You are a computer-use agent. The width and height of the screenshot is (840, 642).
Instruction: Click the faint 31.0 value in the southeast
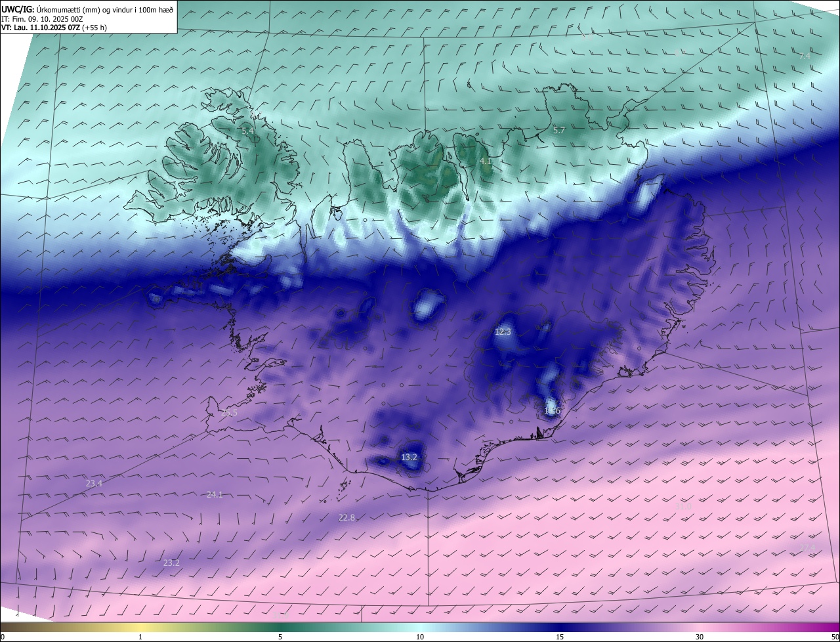(684, 507)
